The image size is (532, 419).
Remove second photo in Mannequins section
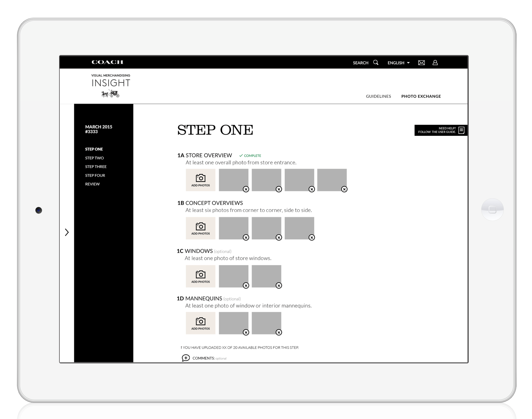pyautogui.click(x=279, y=332)
